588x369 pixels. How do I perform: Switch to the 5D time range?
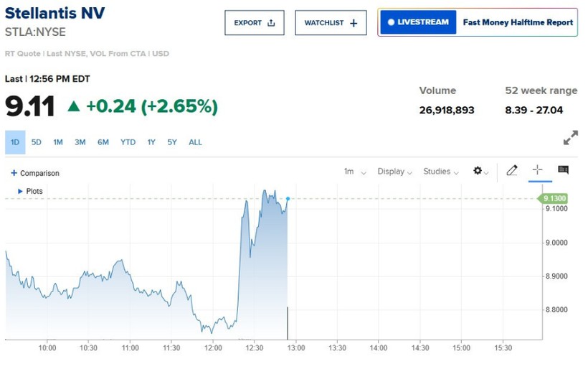coord(37,142)
